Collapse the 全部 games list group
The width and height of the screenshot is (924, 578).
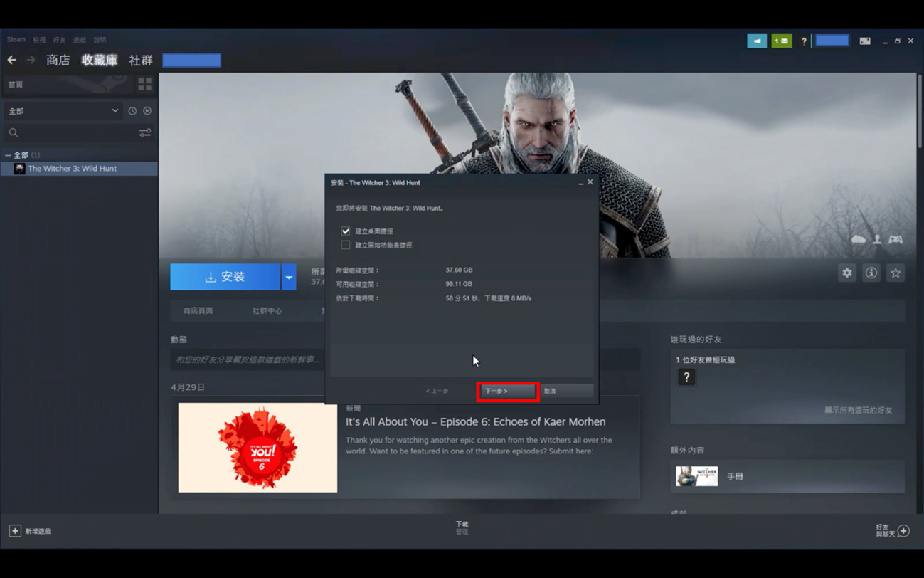8,155
